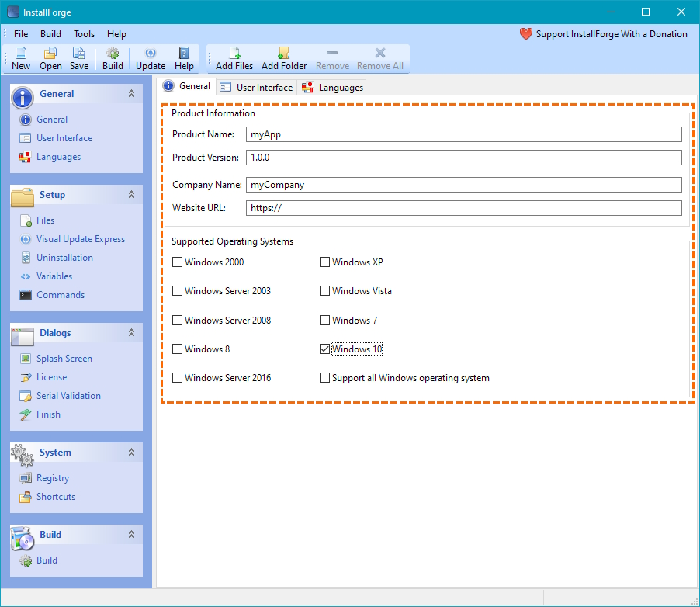The height and width of the screenshot is (607, 700).
Task: Open Files under Setup sidebar group
Action: 37,220
